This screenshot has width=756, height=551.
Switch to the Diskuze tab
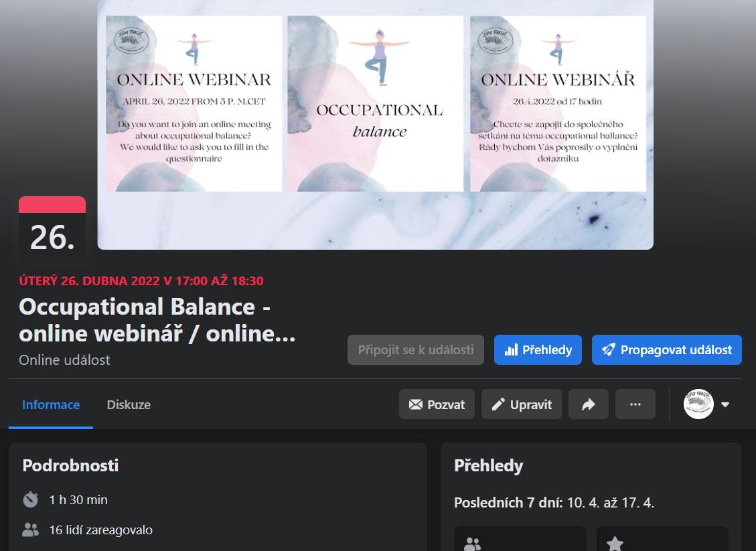click(x=129, y=404)
